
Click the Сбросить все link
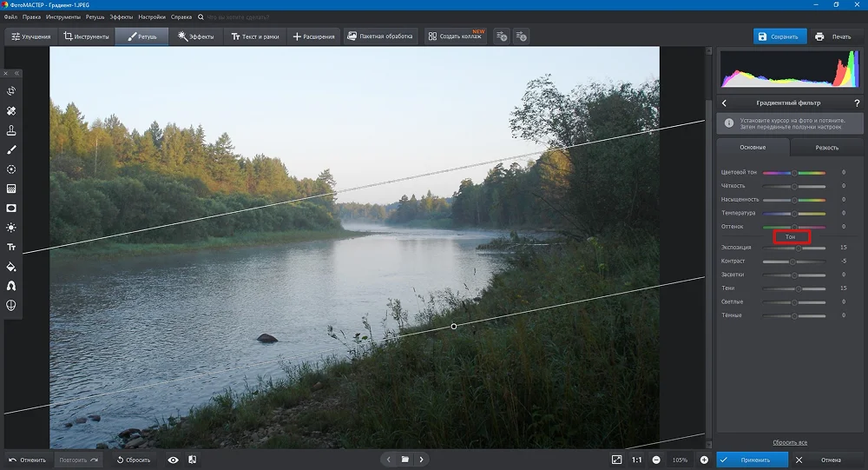pyautogui.click(x=789, y=442)
